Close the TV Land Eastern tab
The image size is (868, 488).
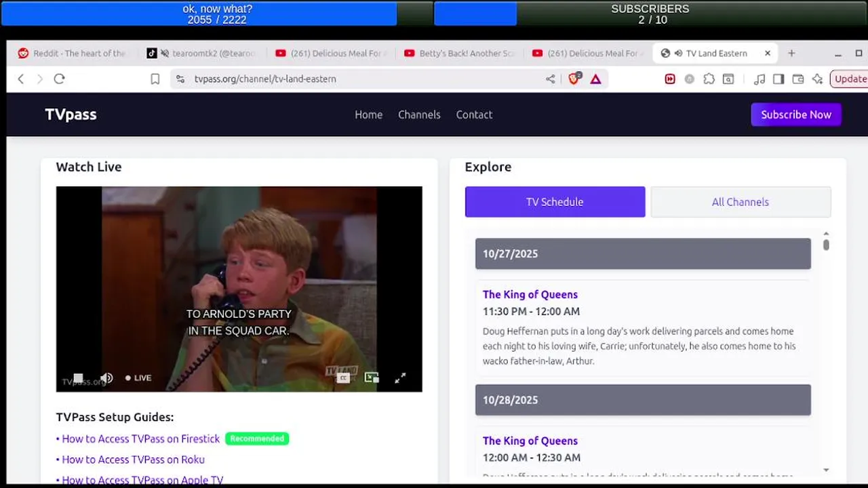point(768,53)
